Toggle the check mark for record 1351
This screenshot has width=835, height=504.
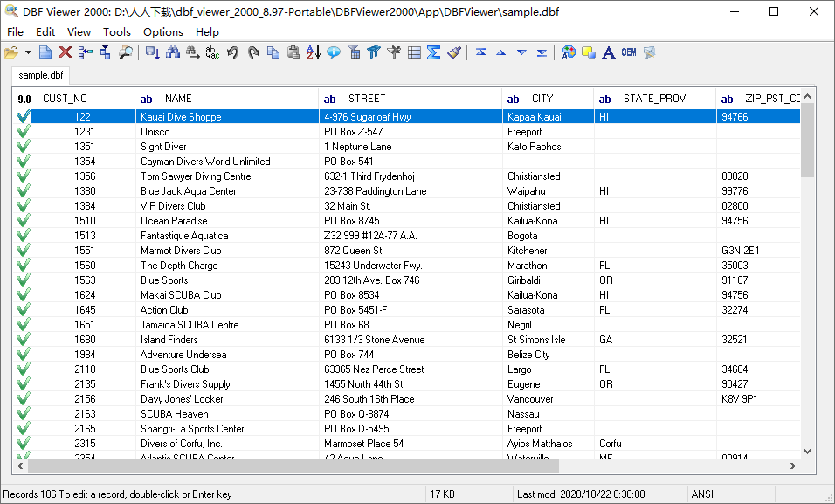point(23,146)
